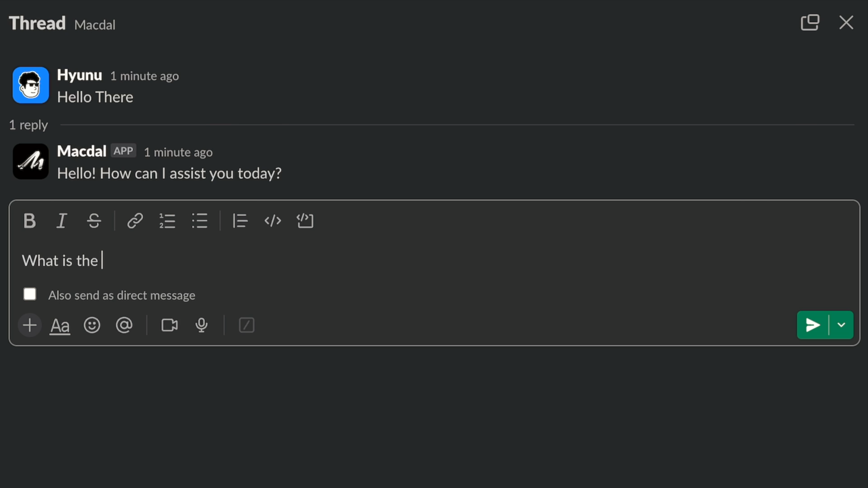
Task: Format selection as inline code
Action: click(273, 221)
